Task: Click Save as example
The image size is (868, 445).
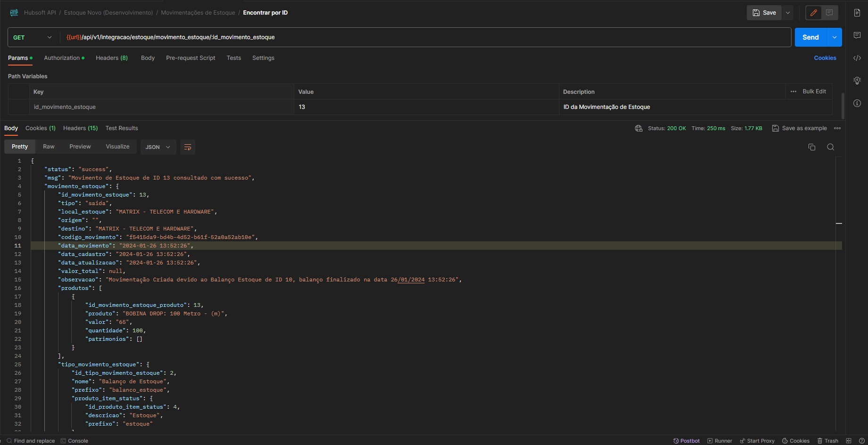Action: (x=800, y=128)
